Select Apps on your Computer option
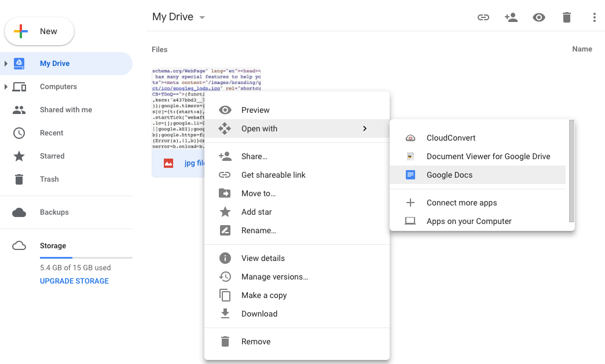605x364 pixels. (x=478, y=221)
